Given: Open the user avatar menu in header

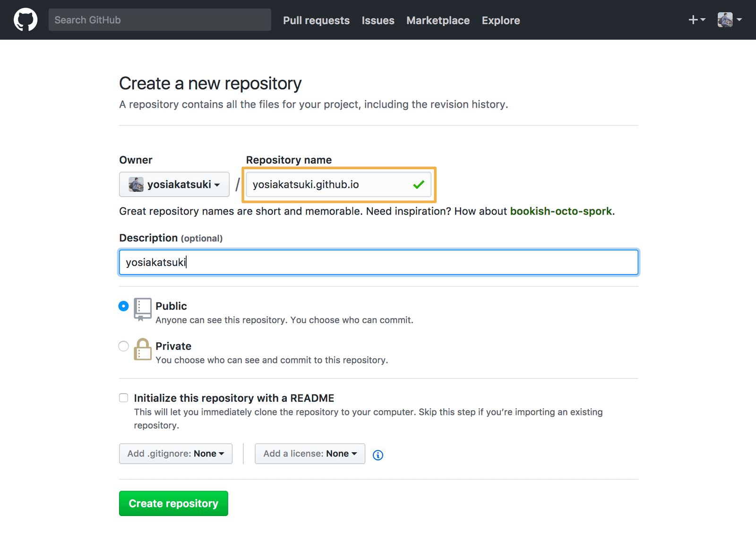Looking at the screenshot, I should (730, 20).
